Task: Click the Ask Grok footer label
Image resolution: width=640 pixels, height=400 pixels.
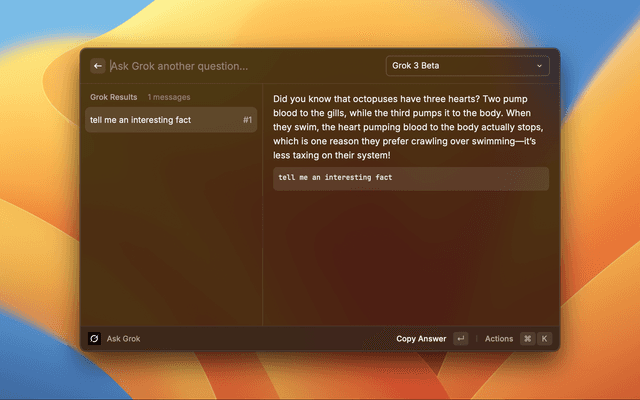Action: [123, 339]
